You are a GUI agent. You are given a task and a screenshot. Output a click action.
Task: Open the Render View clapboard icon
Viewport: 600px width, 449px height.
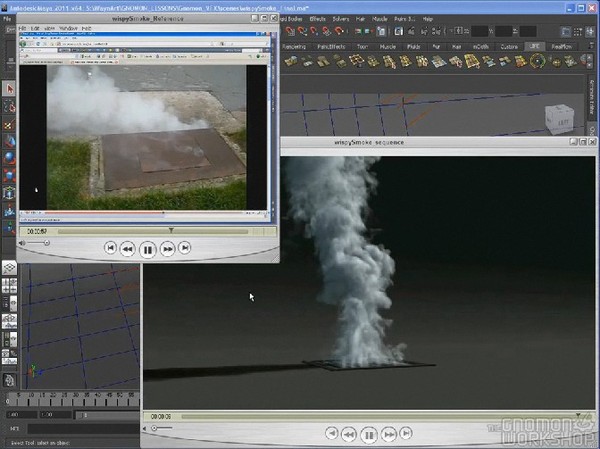coord(399,31)
